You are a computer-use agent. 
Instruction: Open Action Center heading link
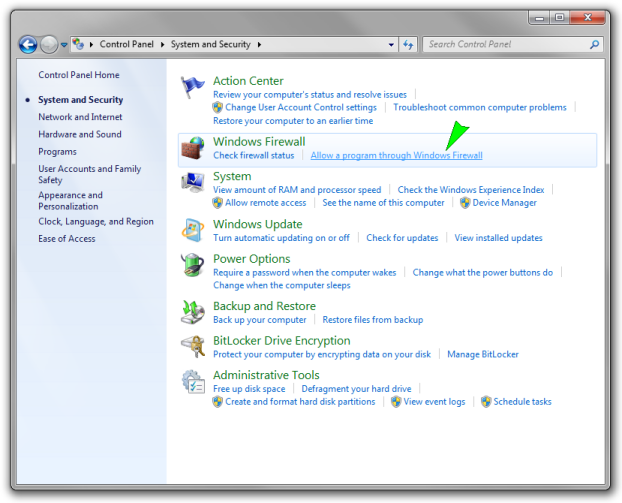point(248,81)
